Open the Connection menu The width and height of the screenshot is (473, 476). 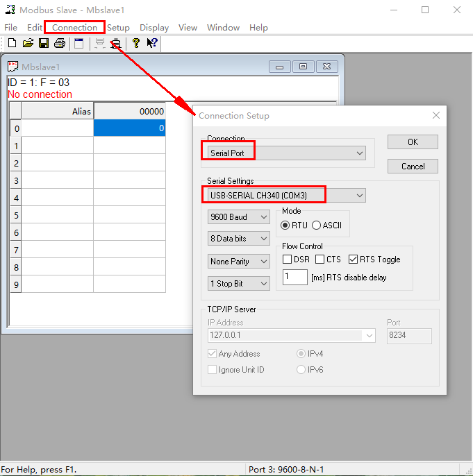tap(74, 28)
